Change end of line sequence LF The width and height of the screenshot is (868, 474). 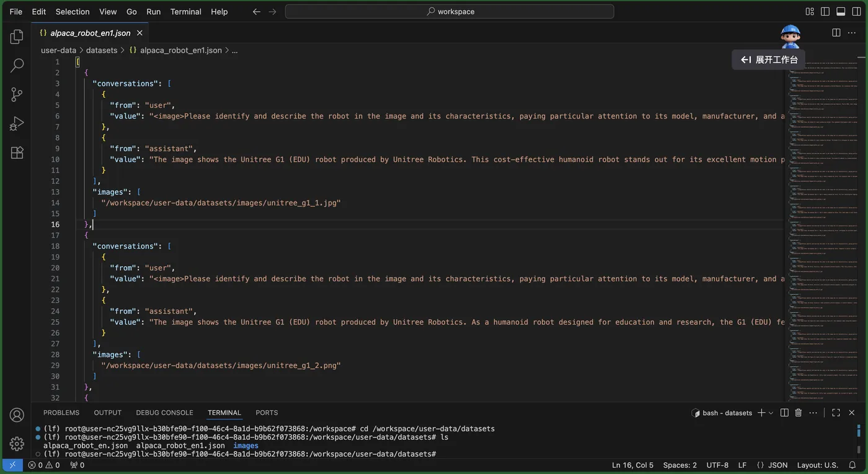click(x=742, y=465)
